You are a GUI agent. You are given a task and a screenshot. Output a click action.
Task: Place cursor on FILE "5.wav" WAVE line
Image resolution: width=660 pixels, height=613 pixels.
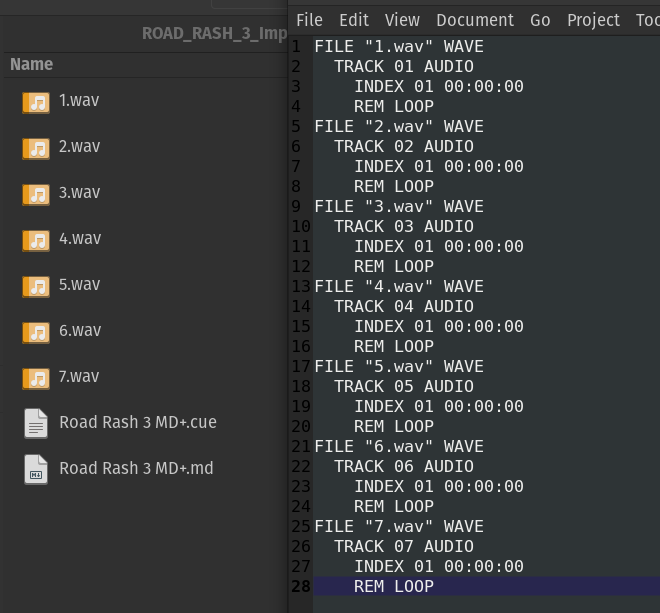pos(399,366)
